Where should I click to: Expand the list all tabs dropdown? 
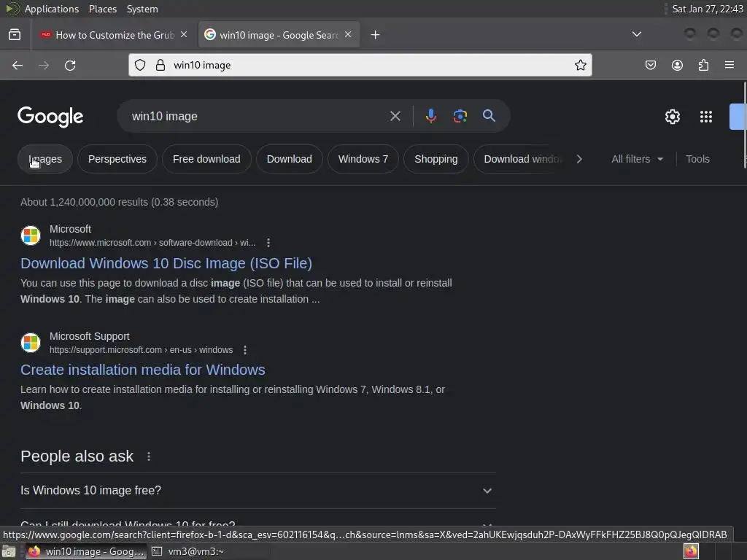pos(636,34)
